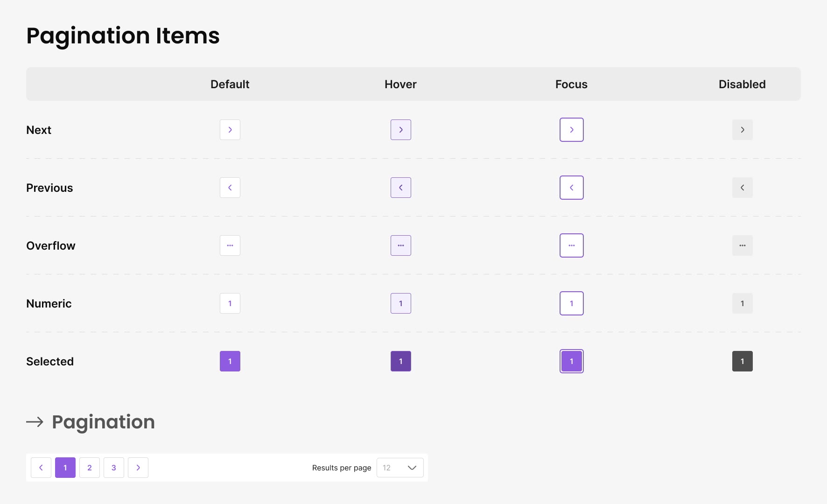Click the Disabled column header
The height and width of the screenshot is (504, 827).
click(x=742, y=84)
